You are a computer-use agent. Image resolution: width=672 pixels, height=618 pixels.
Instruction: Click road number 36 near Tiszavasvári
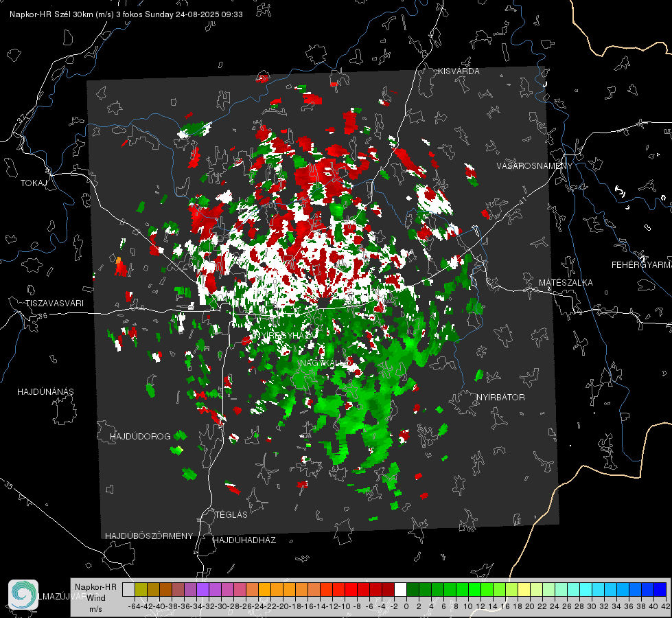tap(43, 316)
